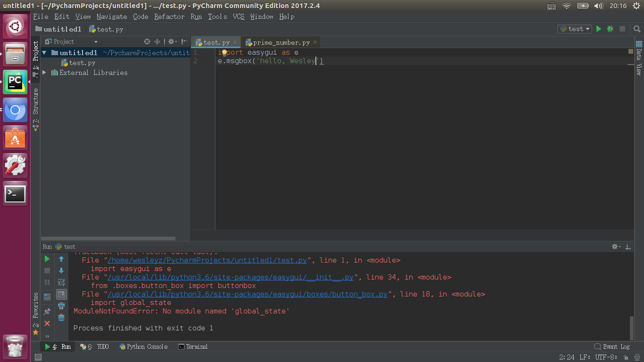This screenshot has width=644, height=362.
Task: Click the Print icon in Run panel
Action: (x=61, y=306)
